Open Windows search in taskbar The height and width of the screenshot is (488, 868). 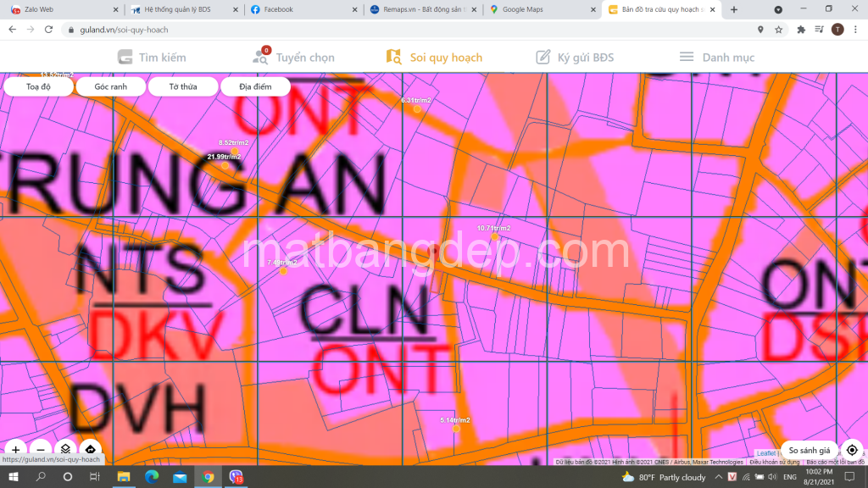pos(41,476)
